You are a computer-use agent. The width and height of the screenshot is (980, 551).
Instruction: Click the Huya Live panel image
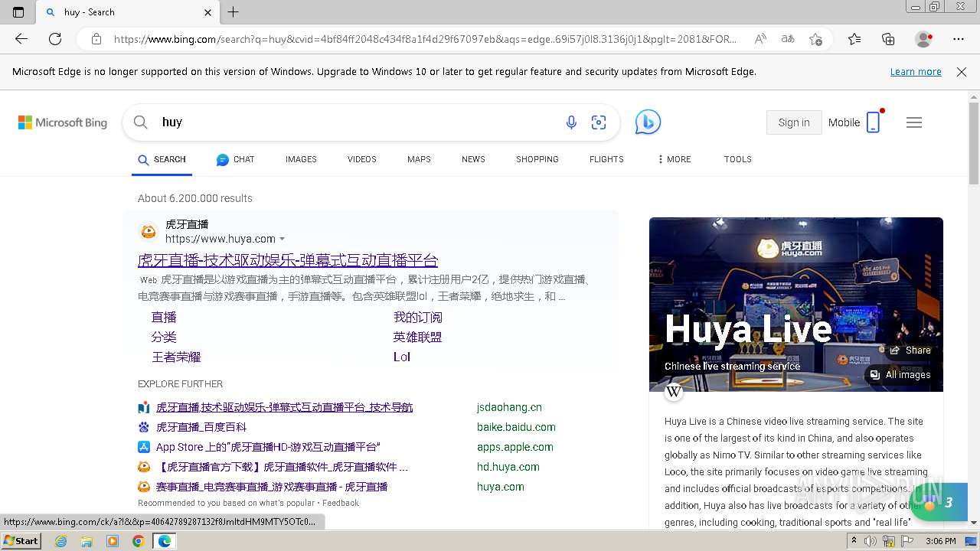pyautogui.click(x=796, y=305)
